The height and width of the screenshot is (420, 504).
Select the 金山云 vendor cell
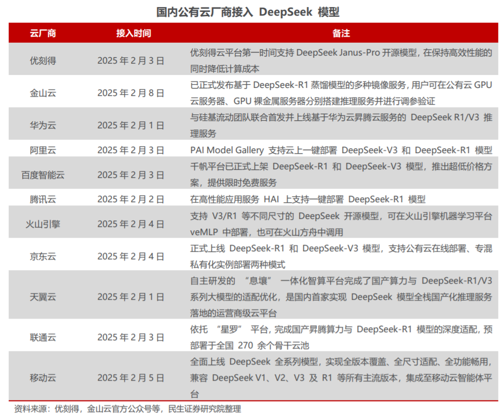point(43,93)
